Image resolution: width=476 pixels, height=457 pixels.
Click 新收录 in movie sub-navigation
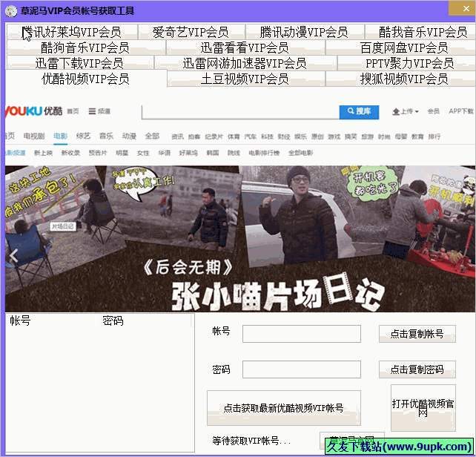coord(70,153)
